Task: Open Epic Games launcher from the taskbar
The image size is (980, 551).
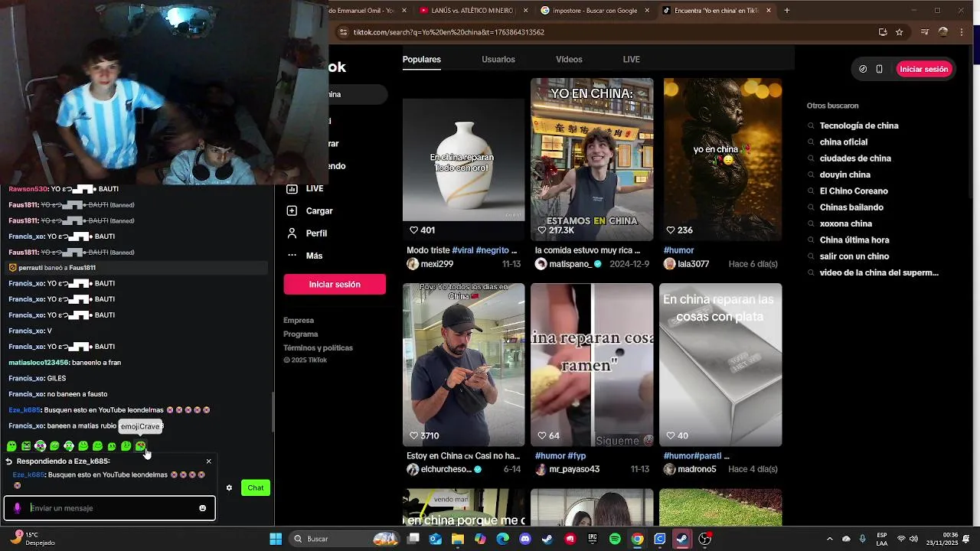Action: pos(593,539)
